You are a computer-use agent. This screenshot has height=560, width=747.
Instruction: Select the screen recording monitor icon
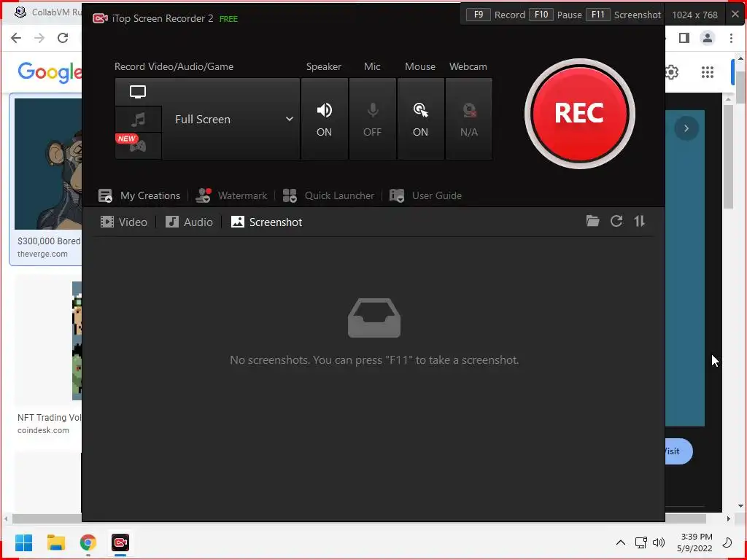138,92
